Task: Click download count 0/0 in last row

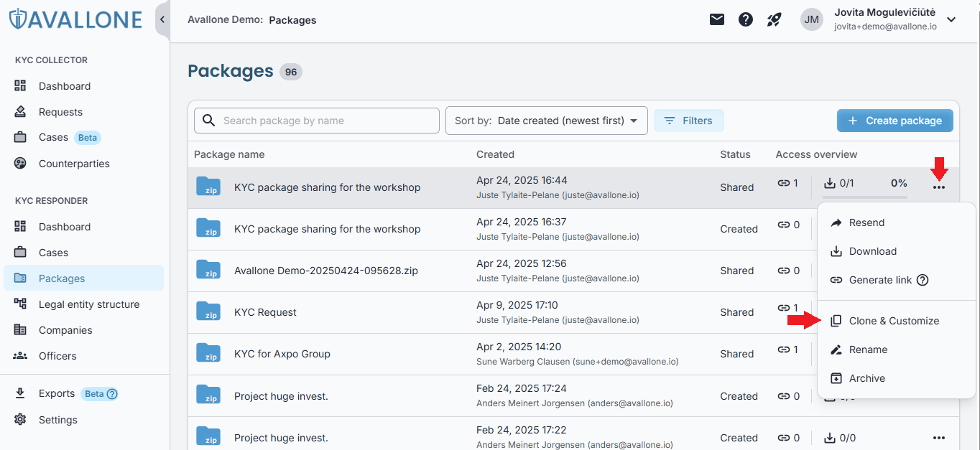Action: click(x=839, y=438)
